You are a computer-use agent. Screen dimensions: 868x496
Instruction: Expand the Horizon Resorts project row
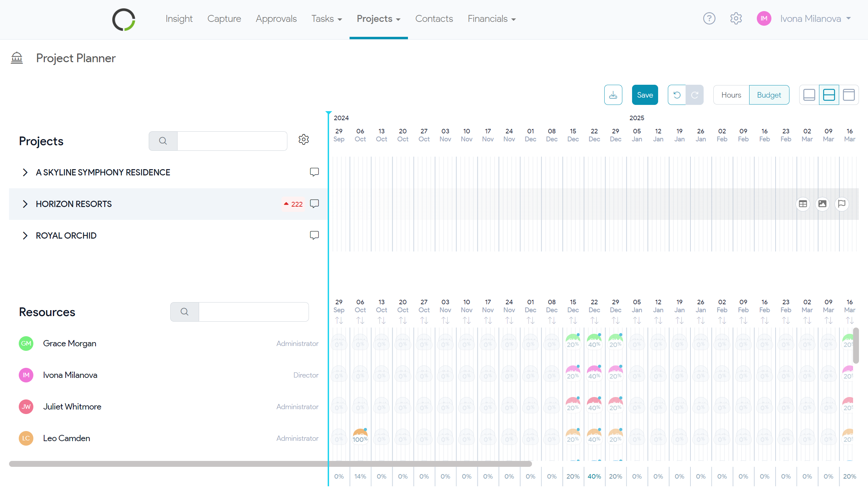pyautogui.click(x=25, y=204)
